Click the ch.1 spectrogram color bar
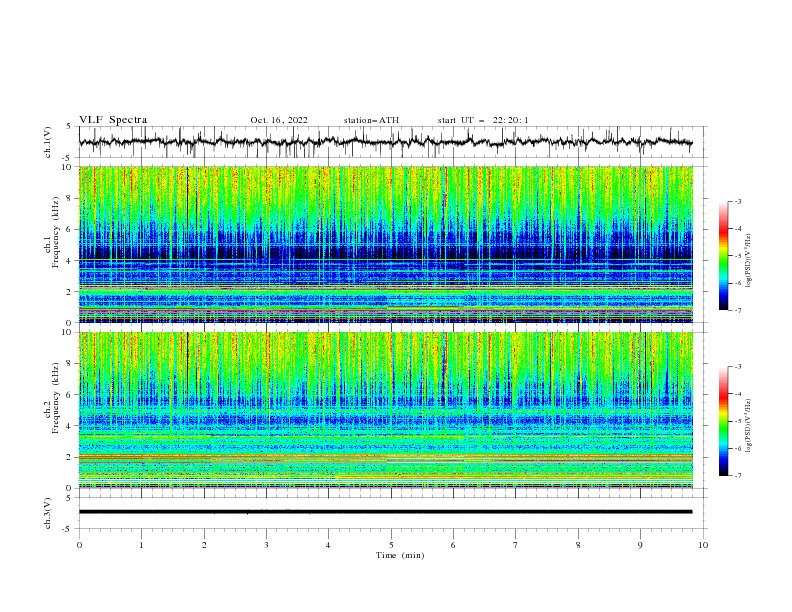Viewport: 792px width, 612px height. click(723, 255)
